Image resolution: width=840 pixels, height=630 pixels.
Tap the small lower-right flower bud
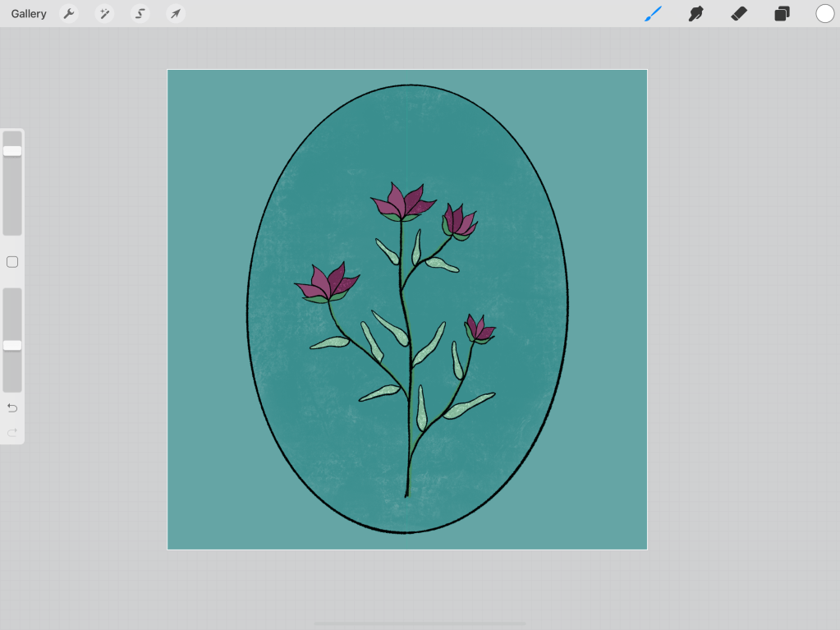(479, 329)
